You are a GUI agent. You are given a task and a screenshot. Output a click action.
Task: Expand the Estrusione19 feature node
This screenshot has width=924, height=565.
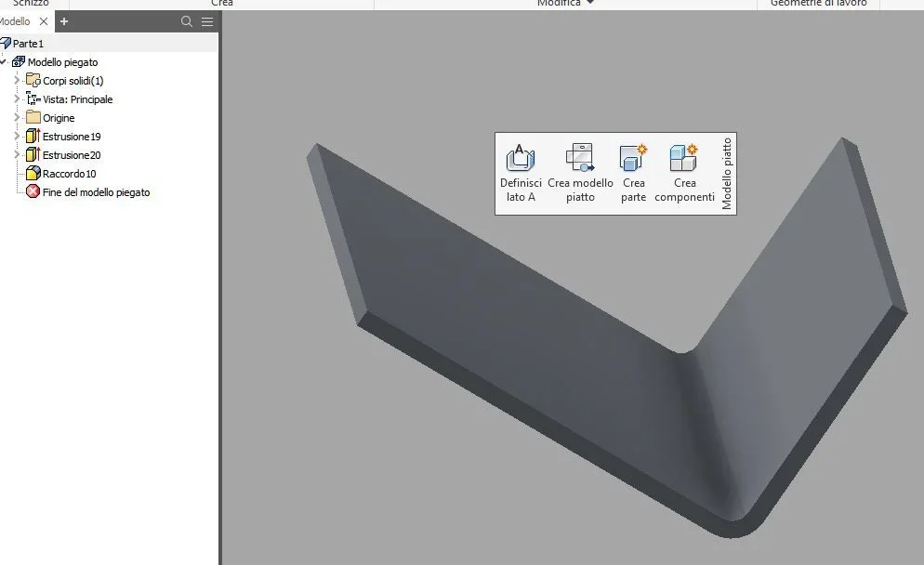17,136
